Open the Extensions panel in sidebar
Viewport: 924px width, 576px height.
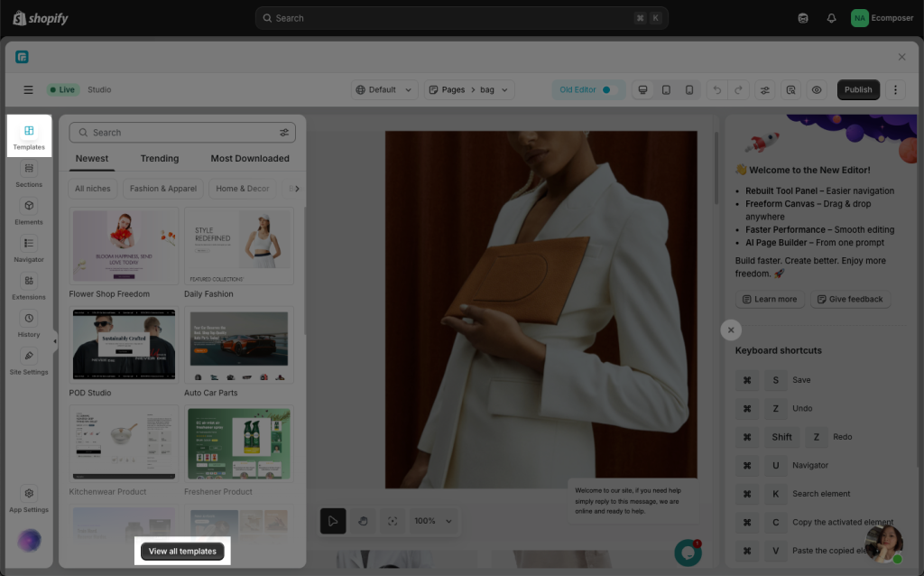tap(29, 286)
